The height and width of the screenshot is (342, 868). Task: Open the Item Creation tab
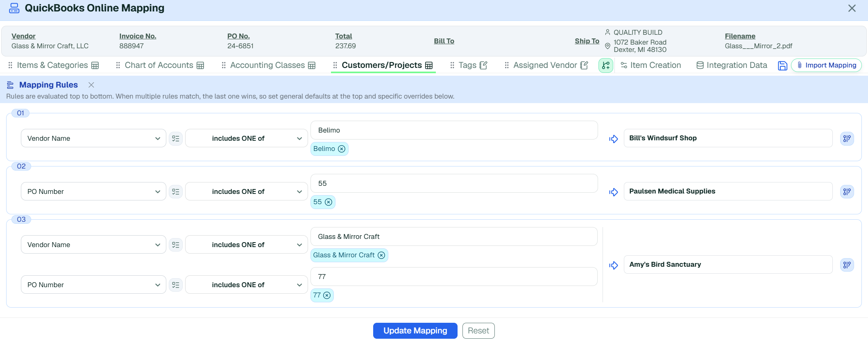coord(650,65)
